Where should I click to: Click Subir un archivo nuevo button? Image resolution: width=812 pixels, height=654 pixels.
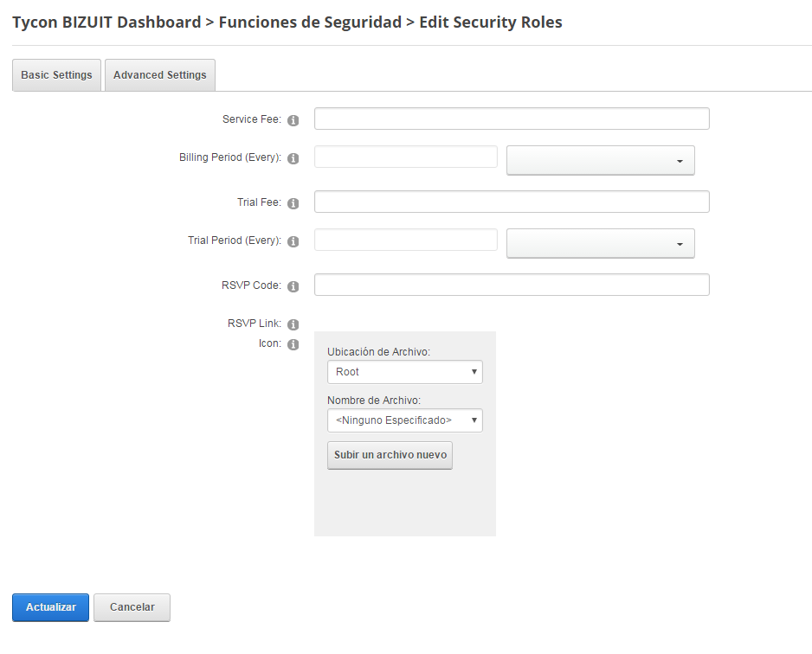390,455
